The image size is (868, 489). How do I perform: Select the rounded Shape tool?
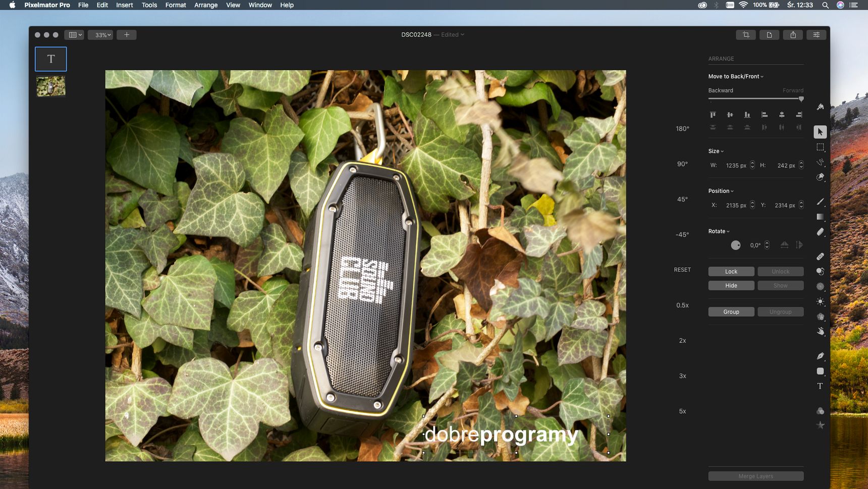[x=820, y=371]
